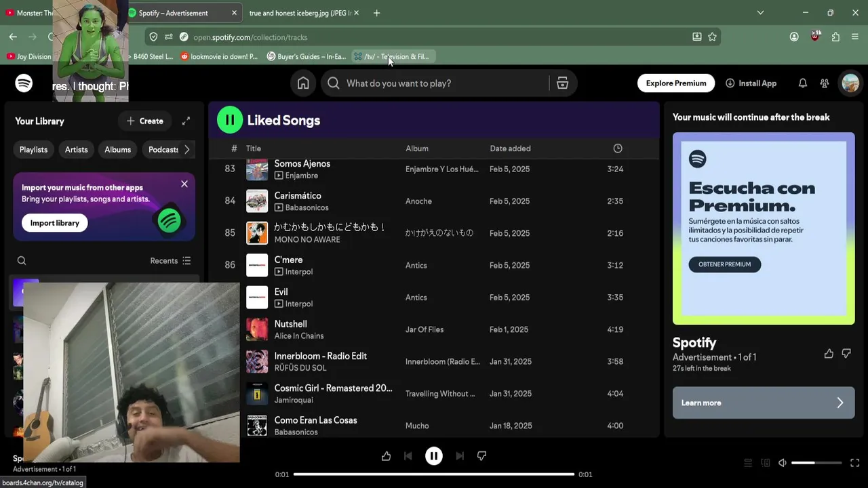Like the advertisement with thumbs up
The width and height of the screenshot is (868, 488).
click(x=829, y=353)
